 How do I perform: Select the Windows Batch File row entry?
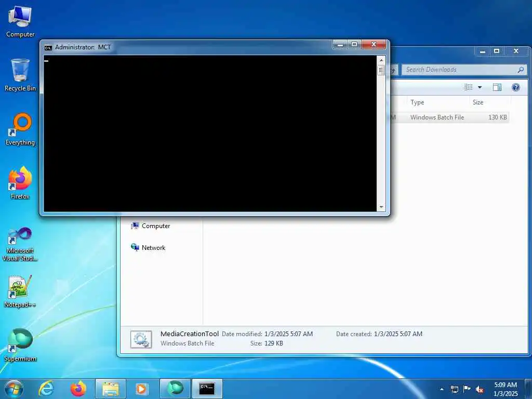coord(437,117)
